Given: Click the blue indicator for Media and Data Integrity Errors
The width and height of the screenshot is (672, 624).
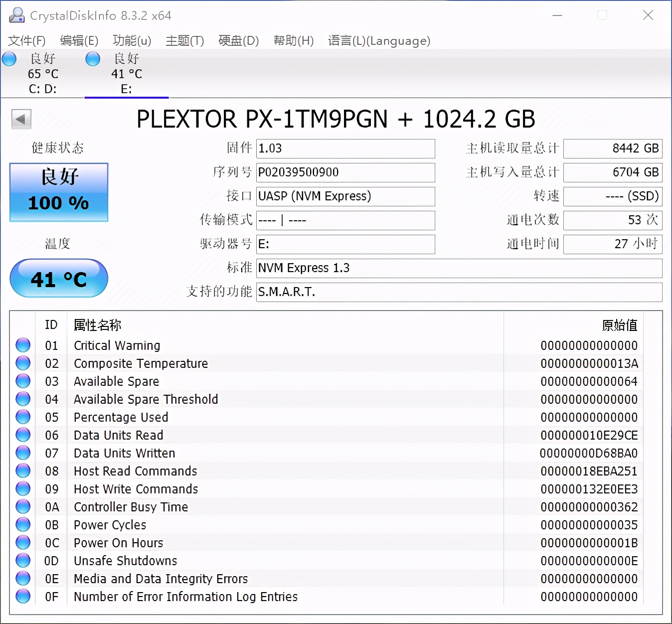Looking at the screenshot, I should [x=22, y=578].
